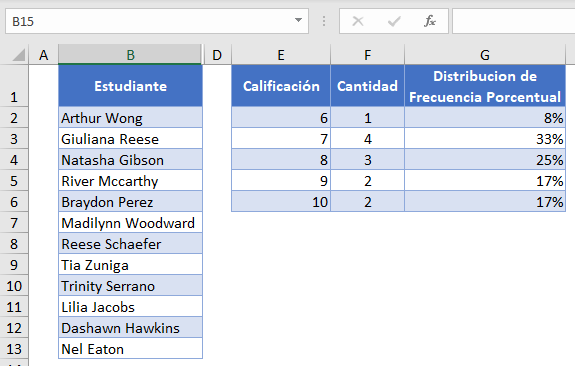This screenshot has height=366, width=575.
Task: Click the three-dot formula bar resize handle
Action: pyautogui.click(x=324, y=21)
